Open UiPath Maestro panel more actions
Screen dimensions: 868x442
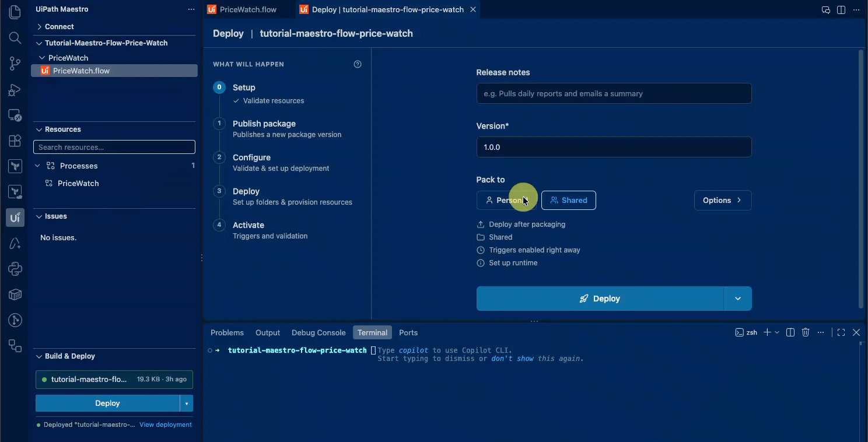pyautogui.click(x=191, y=9)
